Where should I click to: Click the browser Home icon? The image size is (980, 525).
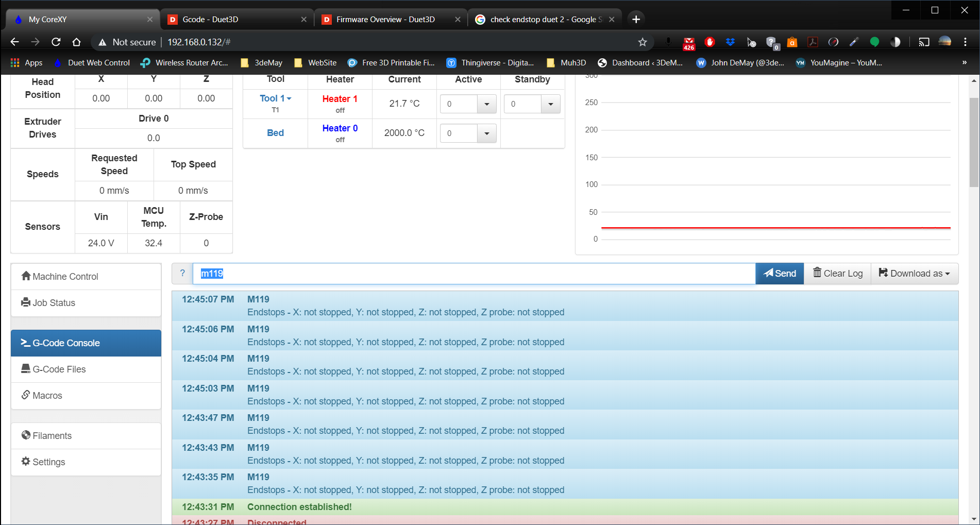coord(76,42)
